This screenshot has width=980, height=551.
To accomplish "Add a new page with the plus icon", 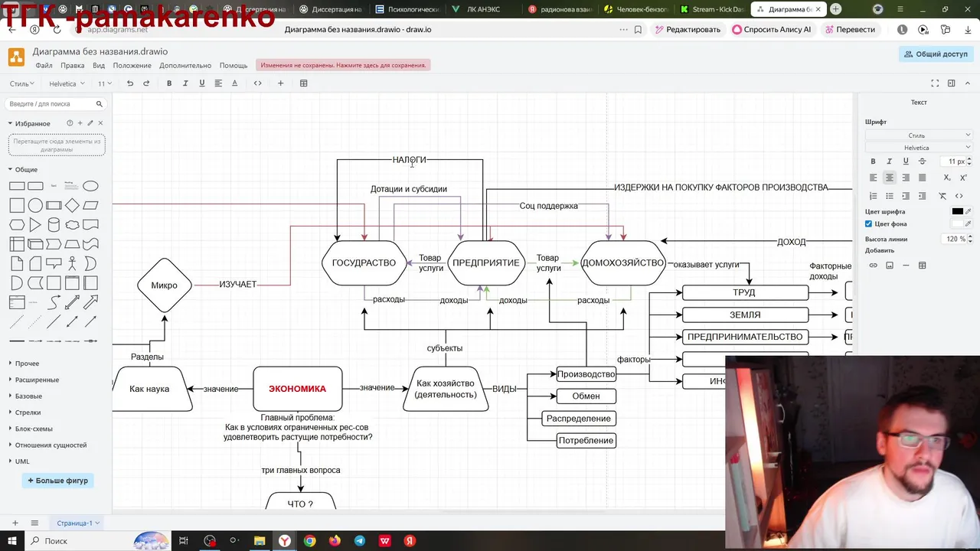I will click(15, 523).
